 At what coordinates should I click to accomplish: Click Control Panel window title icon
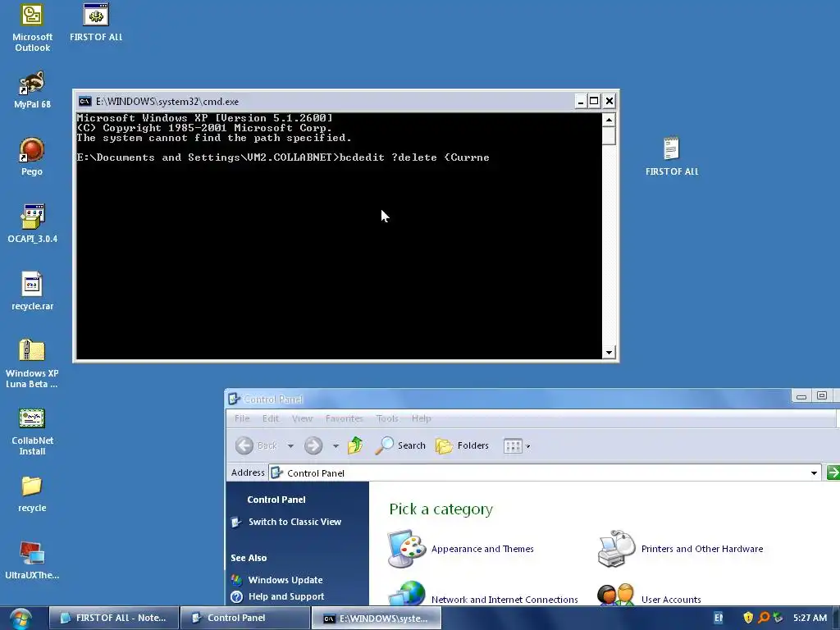(x=234, y=399)
